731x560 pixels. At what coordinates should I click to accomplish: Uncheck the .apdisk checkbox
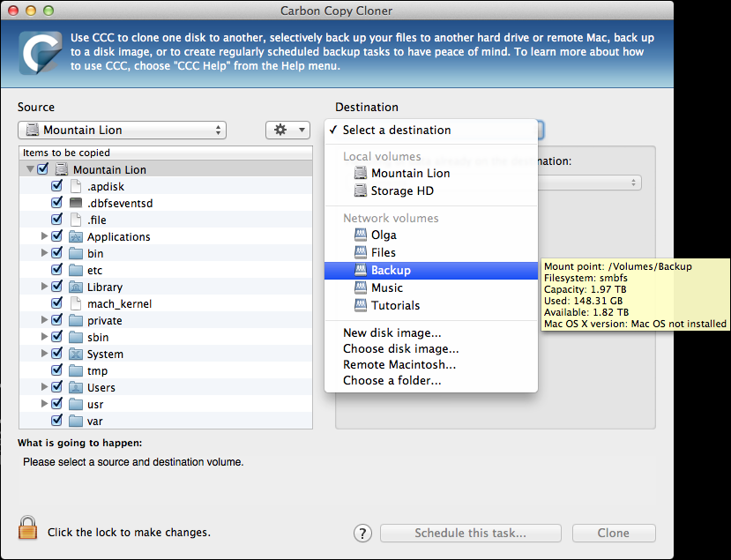coord(57,185)
